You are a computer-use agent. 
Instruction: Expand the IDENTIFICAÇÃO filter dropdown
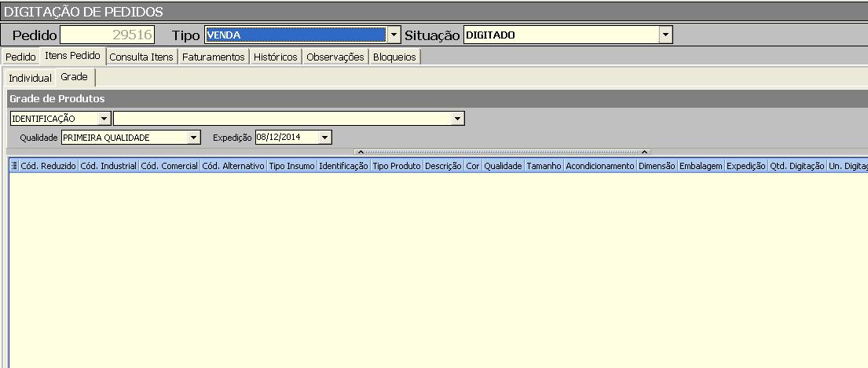(x=104, y=118)
